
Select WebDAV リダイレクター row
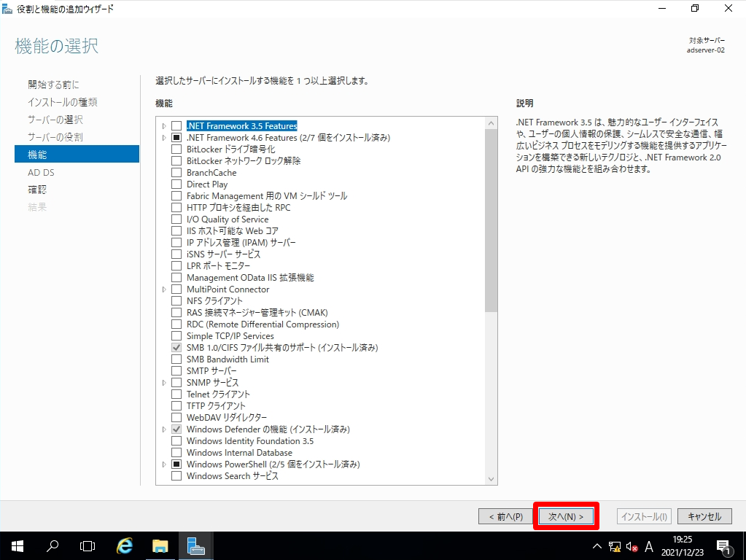click(x=227, y=418)
